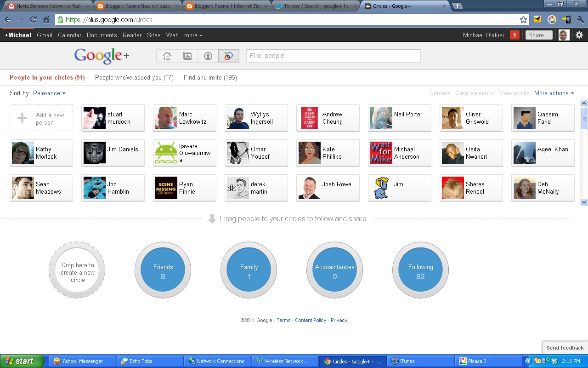Select the Jim Daniels person card
The height and width of the screenshot is (368, 588).
[113, 153]
